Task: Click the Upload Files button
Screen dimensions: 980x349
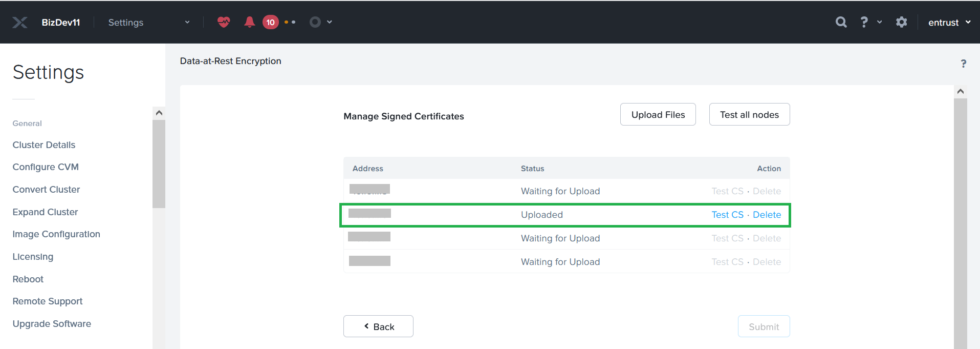Action: 658,114
